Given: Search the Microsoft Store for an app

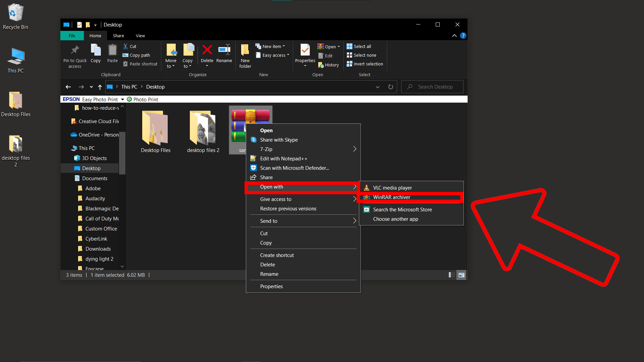Looking at the screenshot, I should pyautogui.click(x=402, y=209).
